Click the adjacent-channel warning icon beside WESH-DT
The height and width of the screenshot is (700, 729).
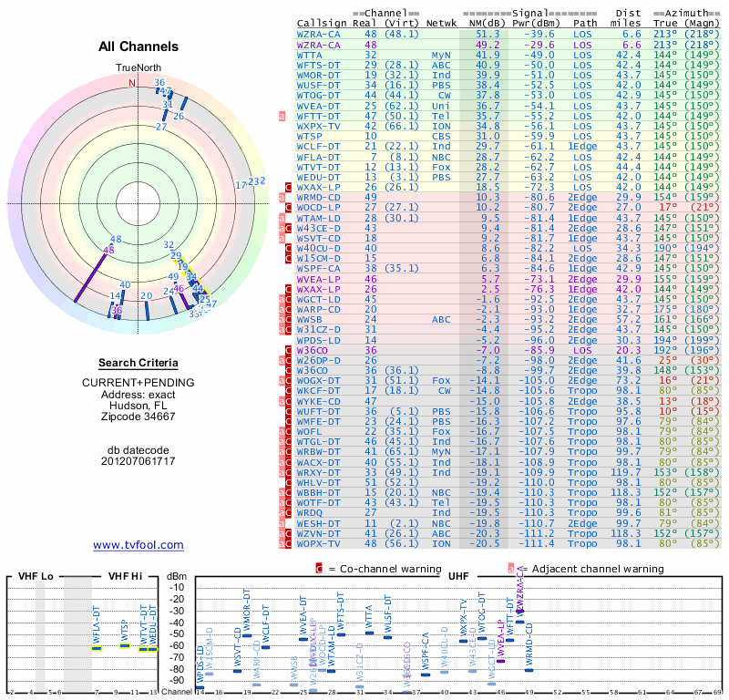282,523
